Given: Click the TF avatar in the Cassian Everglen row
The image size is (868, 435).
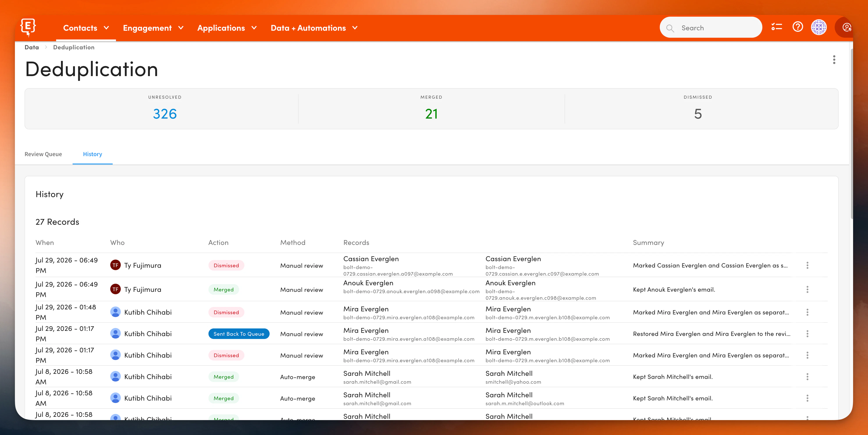Looking at the screenshot, I should pyautogui.click(x=115, y=265).
